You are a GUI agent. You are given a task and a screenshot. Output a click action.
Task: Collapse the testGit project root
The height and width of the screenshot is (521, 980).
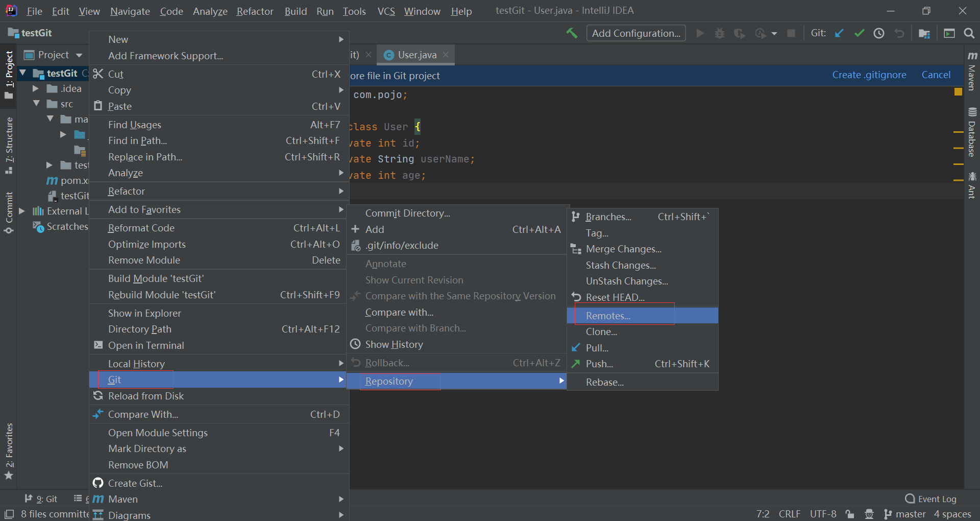[22, 73]
